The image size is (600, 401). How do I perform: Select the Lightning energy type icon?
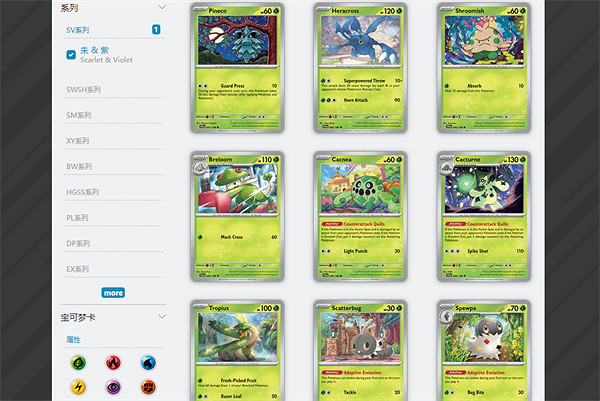[x=78, y=387]
